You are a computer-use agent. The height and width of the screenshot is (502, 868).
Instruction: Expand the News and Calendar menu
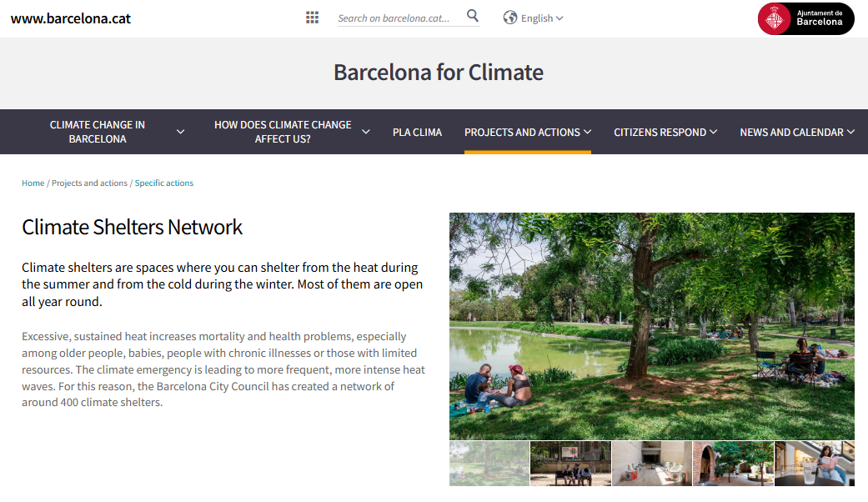pos(796,132)
